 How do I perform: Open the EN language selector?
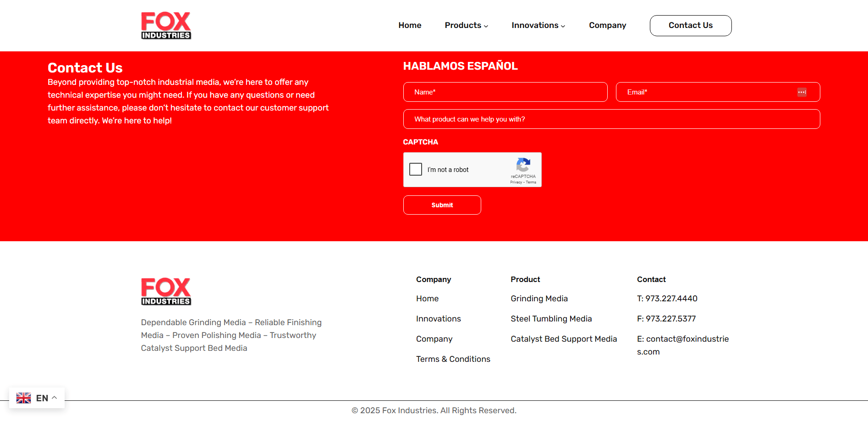click(x=42, y=398)
